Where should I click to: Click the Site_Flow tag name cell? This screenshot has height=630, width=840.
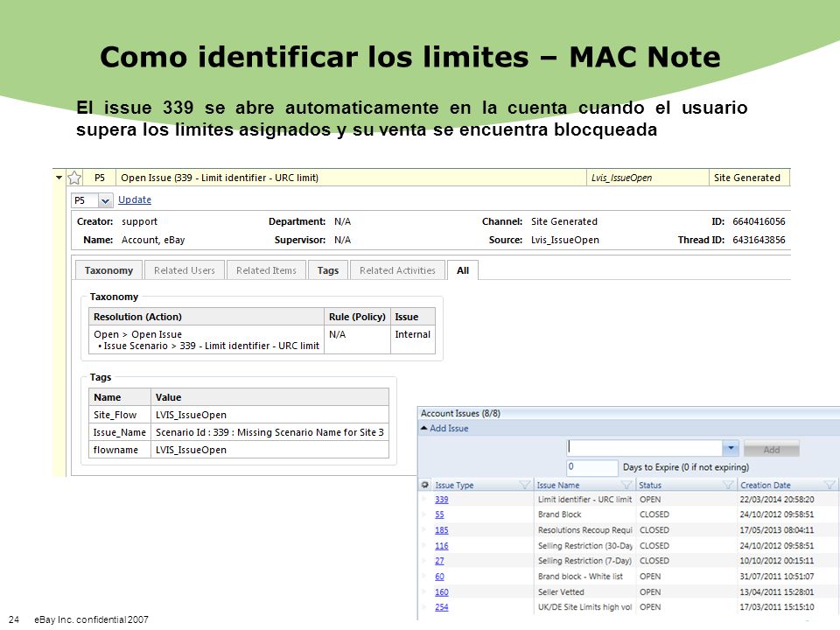point(120,415)
